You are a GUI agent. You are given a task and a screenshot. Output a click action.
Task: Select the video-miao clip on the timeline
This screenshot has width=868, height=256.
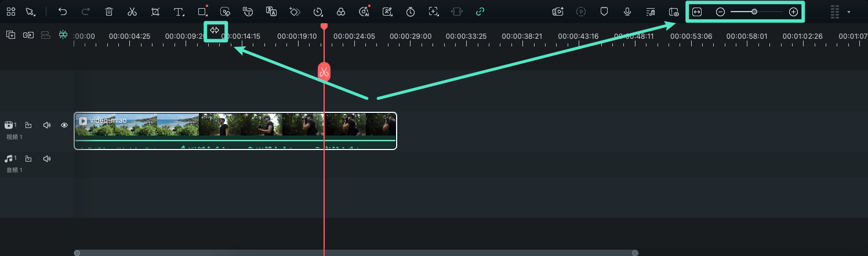(235, 130)
